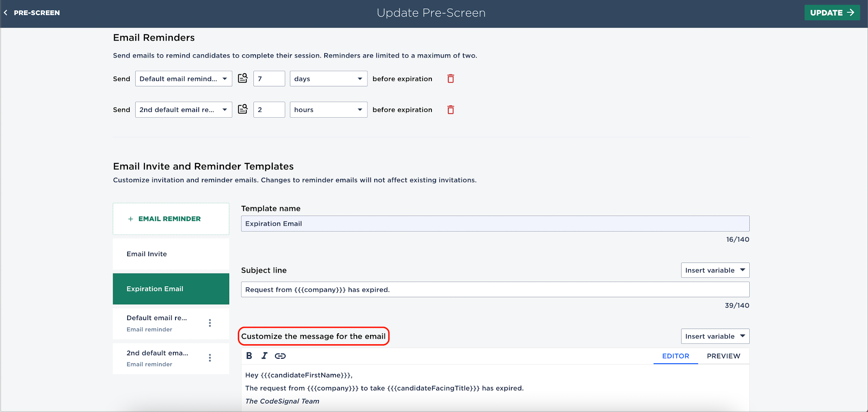Apply bold formatting in the editor

click(x=249, y=356)
